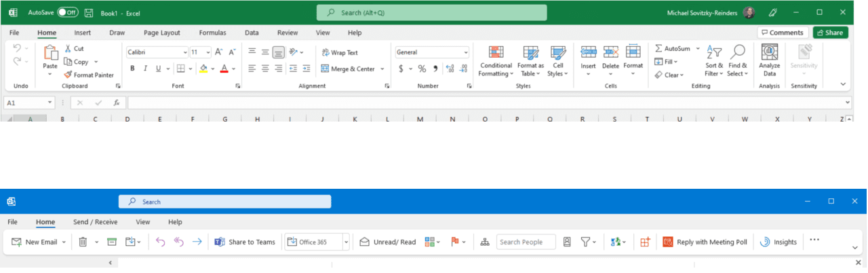This screenshot has height=273, width=868.
Task: Toggle the AutoSave switch in Excel
Action: coord(67,12)
